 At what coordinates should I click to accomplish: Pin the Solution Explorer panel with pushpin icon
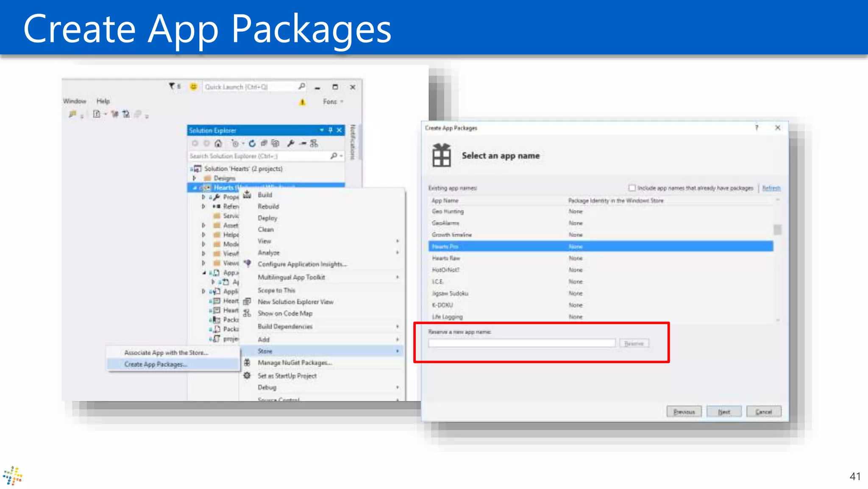[330, 130]
